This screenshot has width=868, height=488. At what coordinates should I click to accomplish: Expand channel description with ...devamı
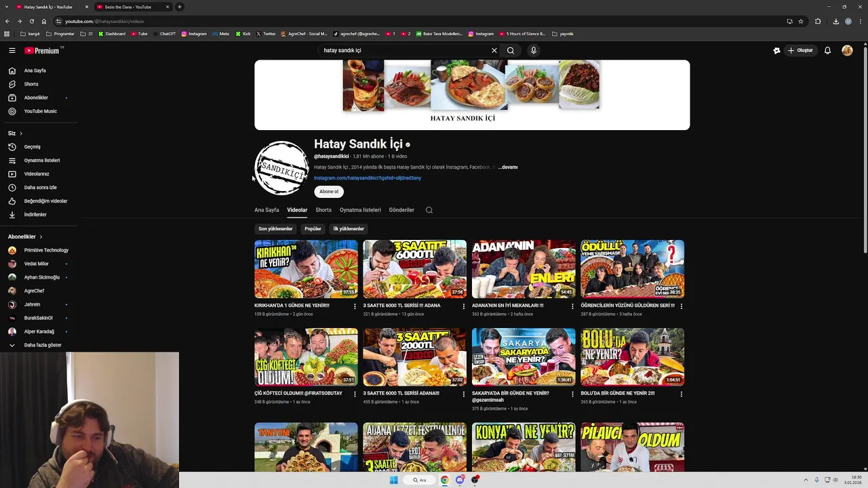point(507,167)
